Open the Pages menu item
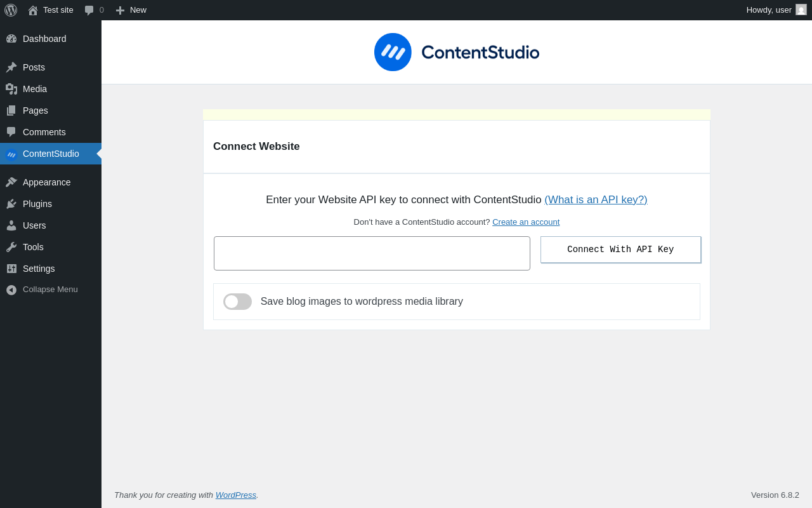This screenshot has width=812, height=508. click(x=51, y=110)
